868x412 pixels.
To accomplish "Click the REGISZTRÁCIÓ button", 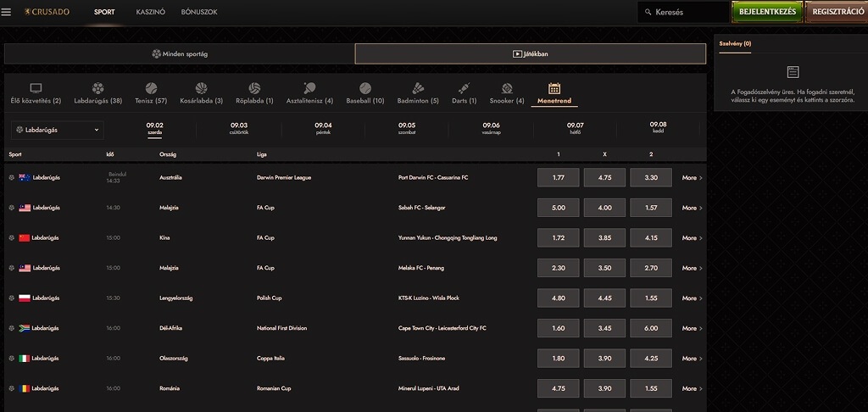I will 837,12.
